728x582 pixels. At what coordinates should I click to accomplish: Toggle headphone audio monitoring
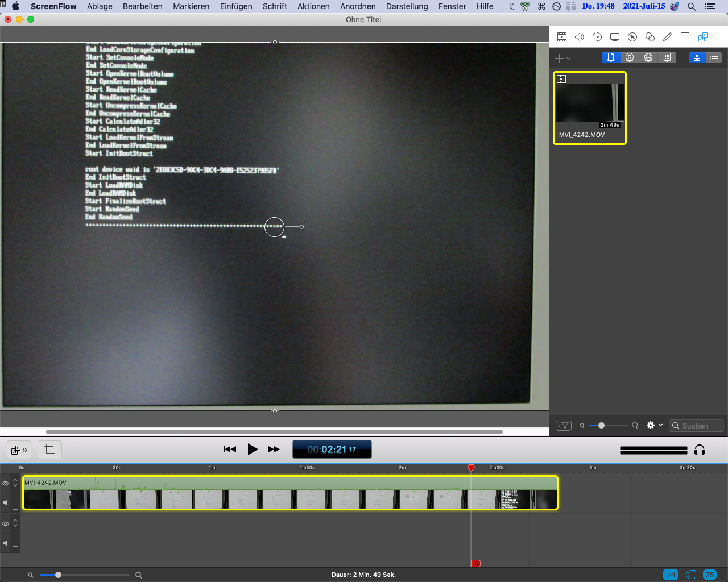(700, 450)
